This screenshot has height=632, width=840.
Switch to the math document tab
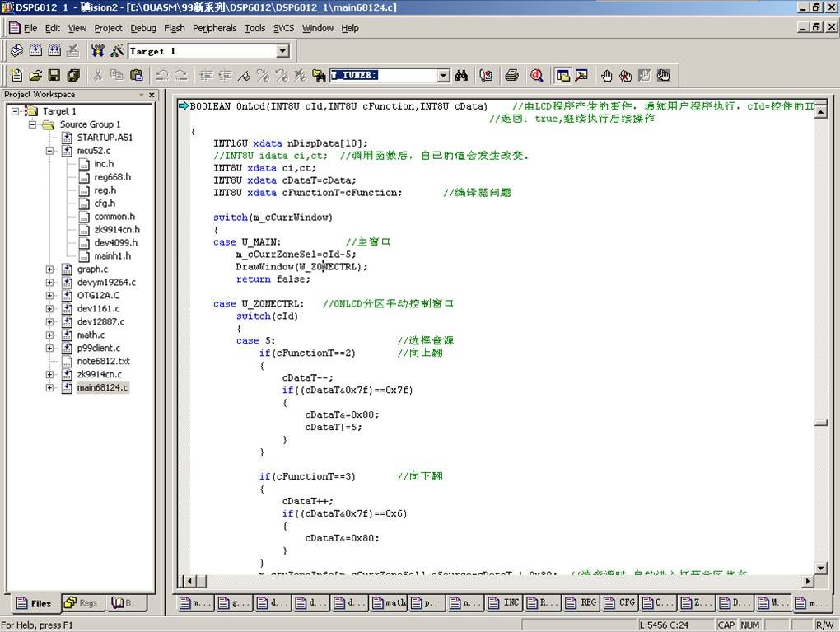[389, 603]
